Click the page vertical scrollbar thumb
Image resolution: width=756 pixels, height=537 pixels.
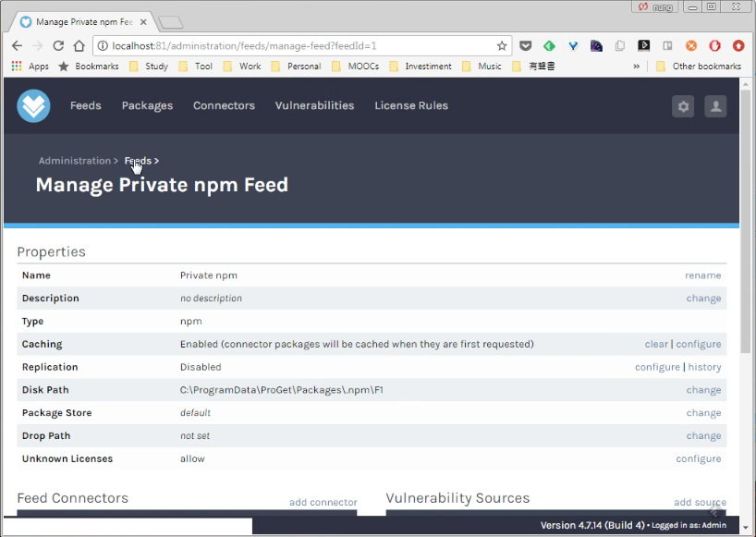click(x=746, y=221)
